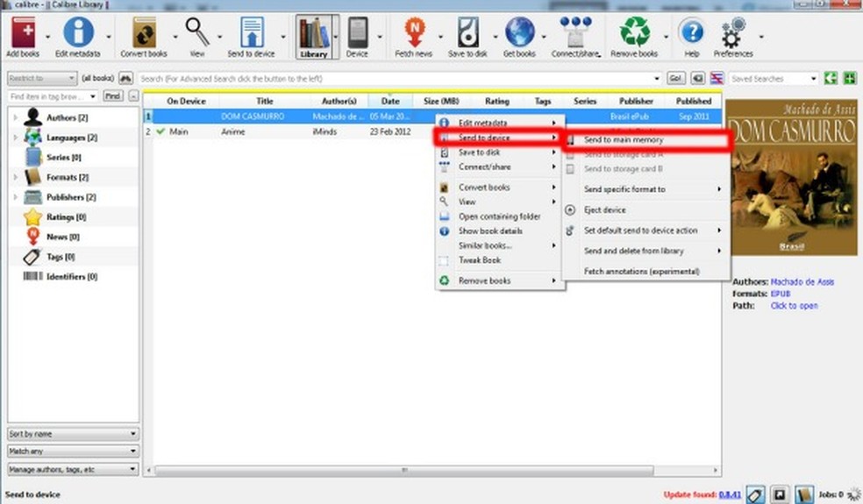Select Ratings [0] in tag browser
Viewport: 863px width, 504px height.
pyautogui.click(x=66, y=217)
